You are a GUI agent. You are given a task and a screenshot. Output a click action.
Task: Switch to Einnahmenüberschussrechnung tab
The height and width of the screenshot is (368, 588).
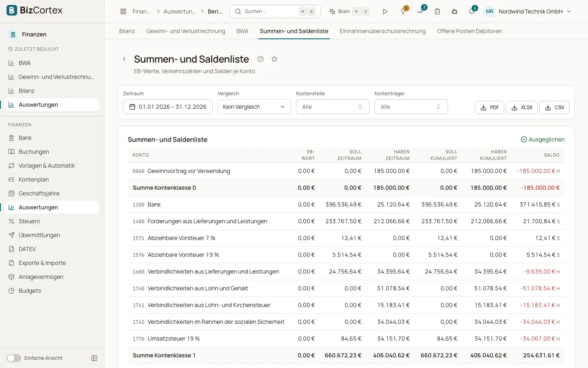pyautogui.click(x=383, y=31)
